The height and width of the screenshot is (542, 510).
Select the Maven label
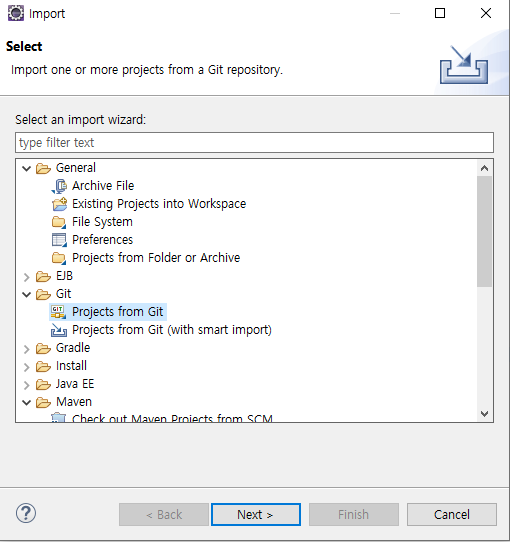coord(74,402)
